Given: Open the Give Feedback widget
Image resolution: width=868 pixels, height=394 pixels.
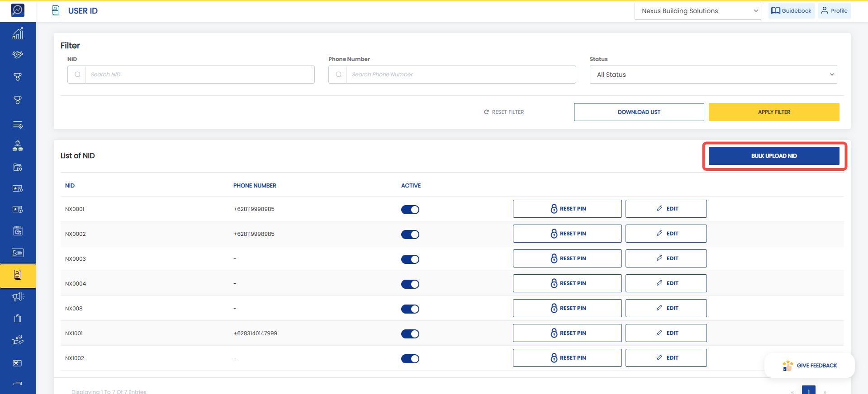Looking at the screenshot, I should pyautogui.click(x=810, y=366).
